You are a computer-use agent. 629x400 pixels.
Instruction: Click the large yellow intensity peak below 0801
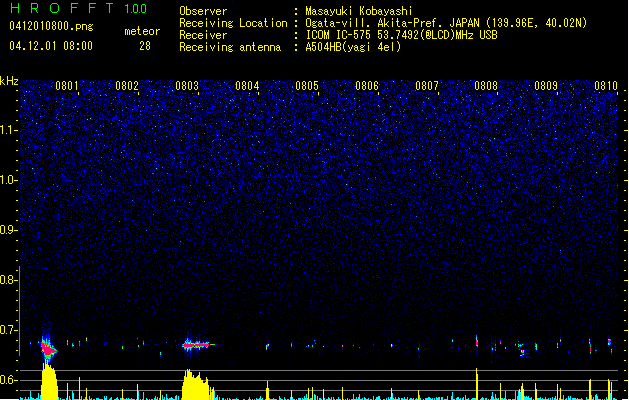tap(49, 380)
